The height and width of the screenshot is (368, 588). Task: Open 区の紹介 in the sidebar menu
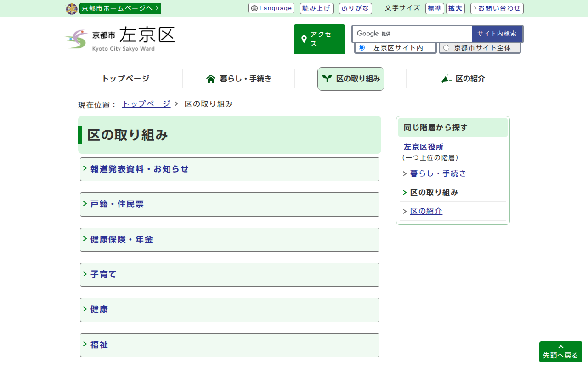pos(426,211)
